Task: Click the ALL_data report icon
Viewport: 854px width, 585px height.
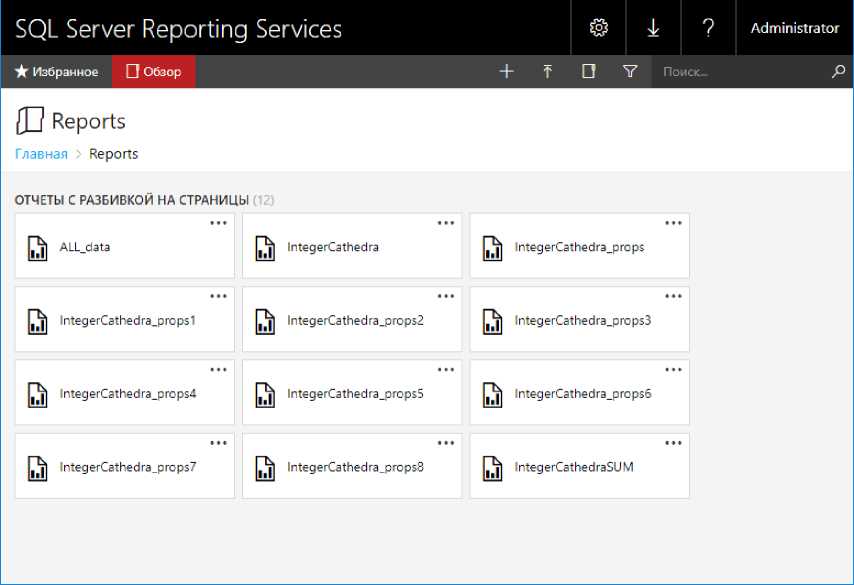Action: [x=37, y=247]
